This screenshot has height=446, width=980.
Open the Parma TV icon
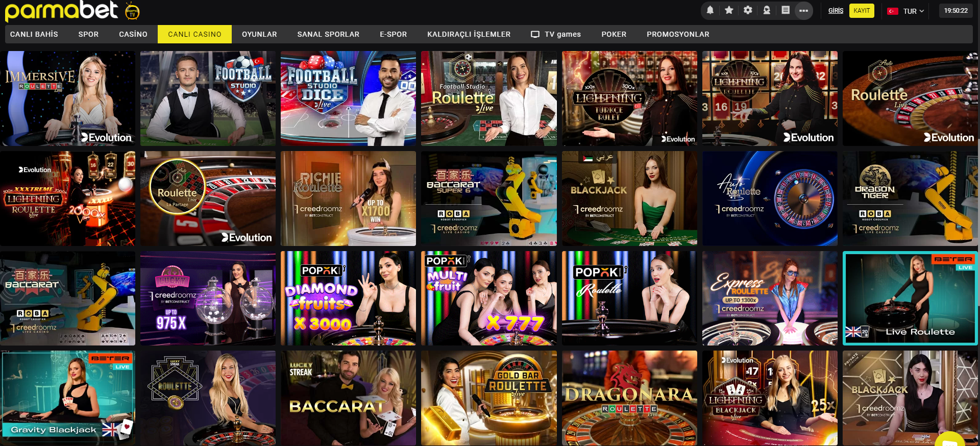pos(132,11)
